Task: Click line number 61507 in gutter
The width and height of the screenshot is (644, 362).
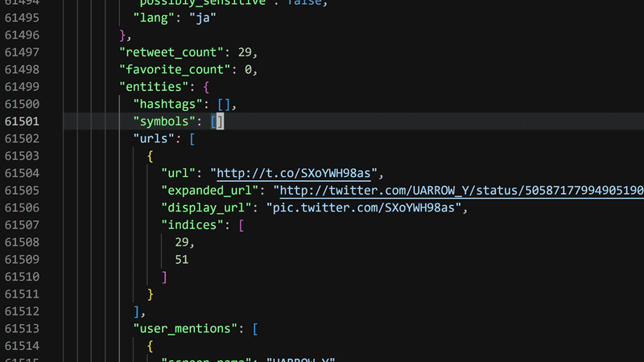Action: click(22, 225)
